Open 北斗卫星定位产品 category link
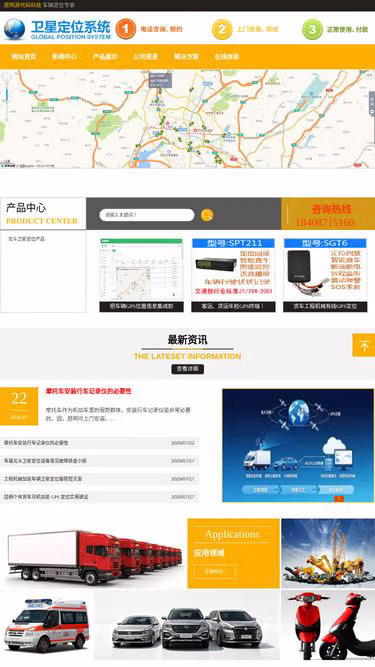Viewport: 375px width, 667px height. point(26,239)
